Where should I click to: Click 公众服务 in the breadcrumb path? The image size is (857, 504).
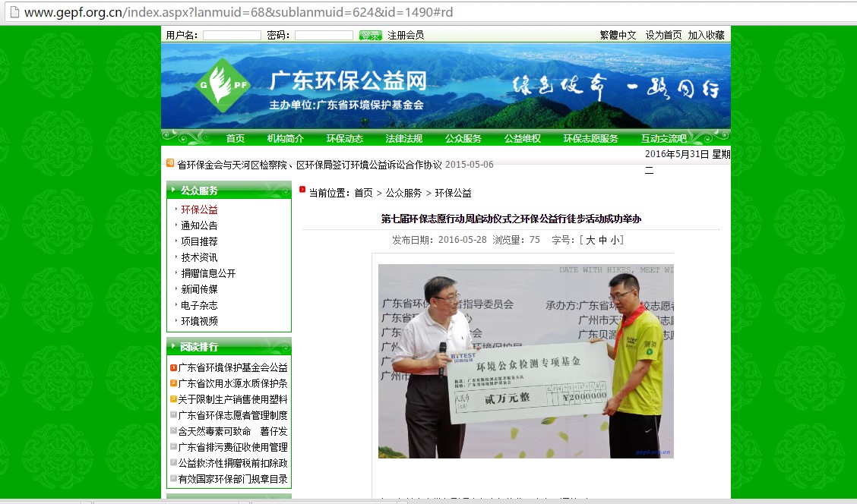point(404,193)
